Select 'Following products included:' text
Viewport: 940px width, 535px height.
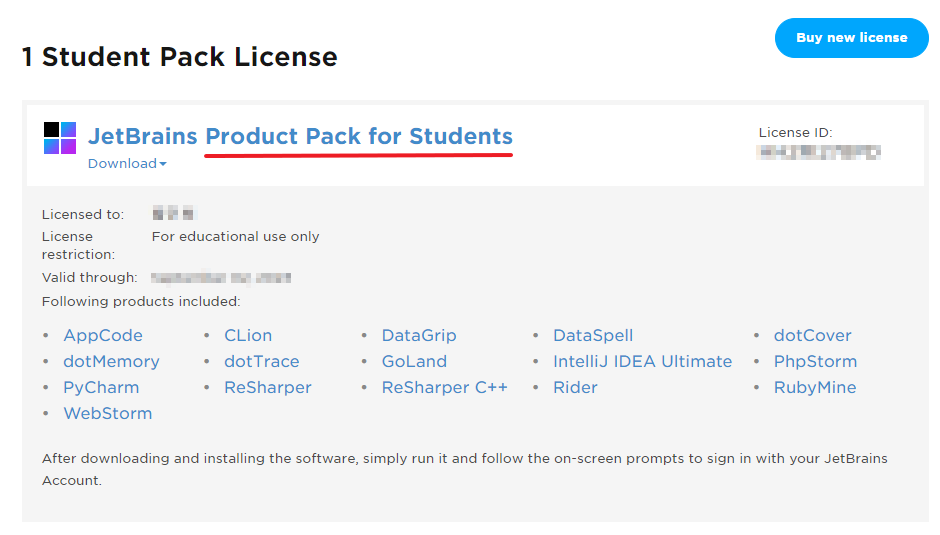pyautogui.click(x=141, y=301)
